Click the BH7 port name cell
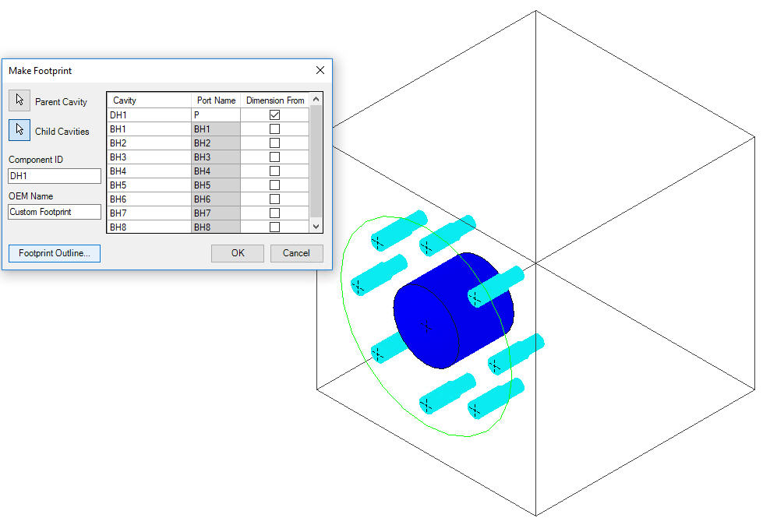 pyautogui.click(x=216, y=213)
